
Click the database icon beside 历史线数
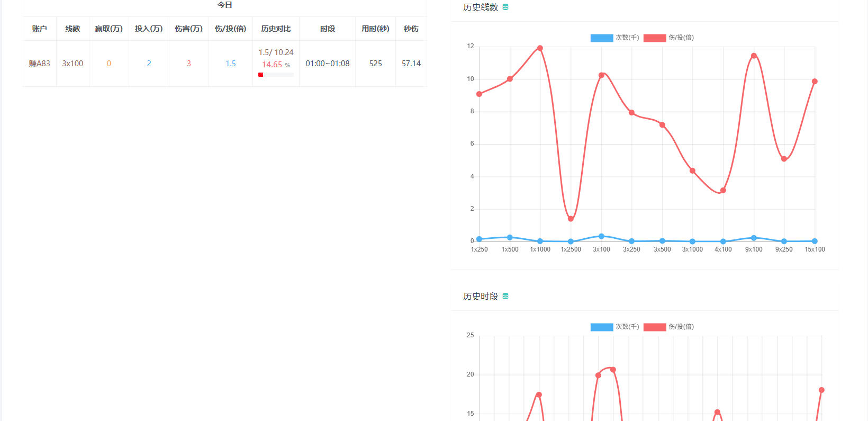505,7
